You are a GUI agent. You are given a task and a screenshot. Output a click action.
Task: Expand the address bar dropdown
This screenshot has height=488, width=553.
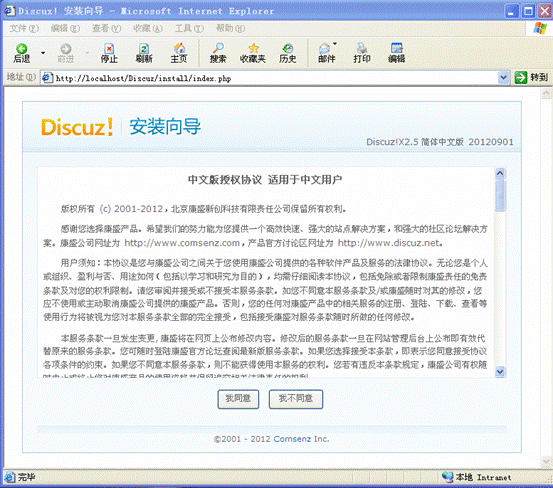pos(504,77)
